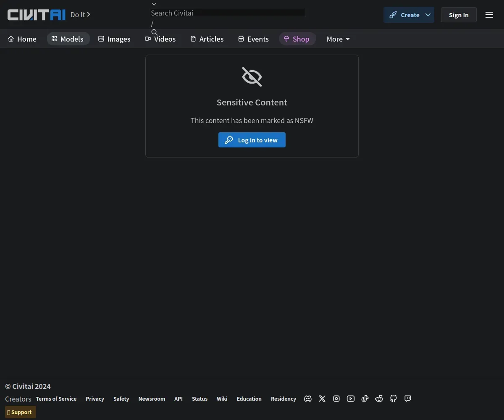Open the Videos tab
The height and width of the screenshot is (420, 504).
160,39
